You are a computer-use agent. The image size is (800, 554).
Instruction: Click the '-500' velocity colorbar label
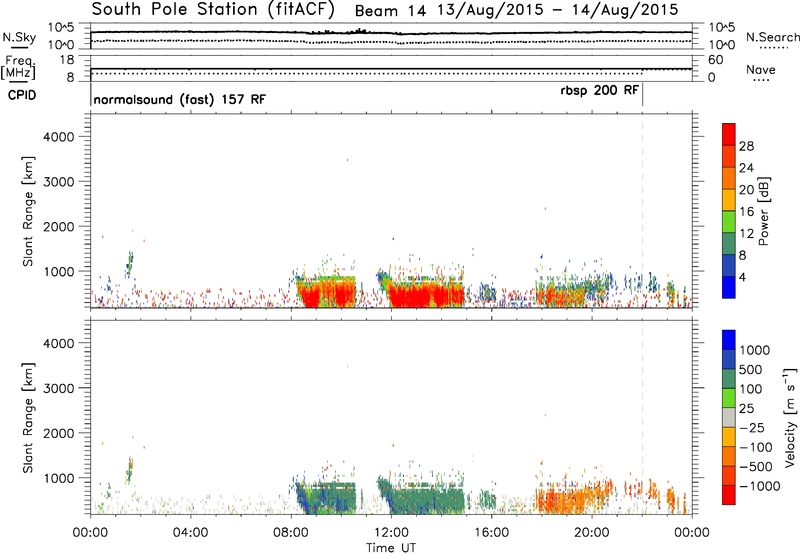pyautogui.click(x=756, y=467)
